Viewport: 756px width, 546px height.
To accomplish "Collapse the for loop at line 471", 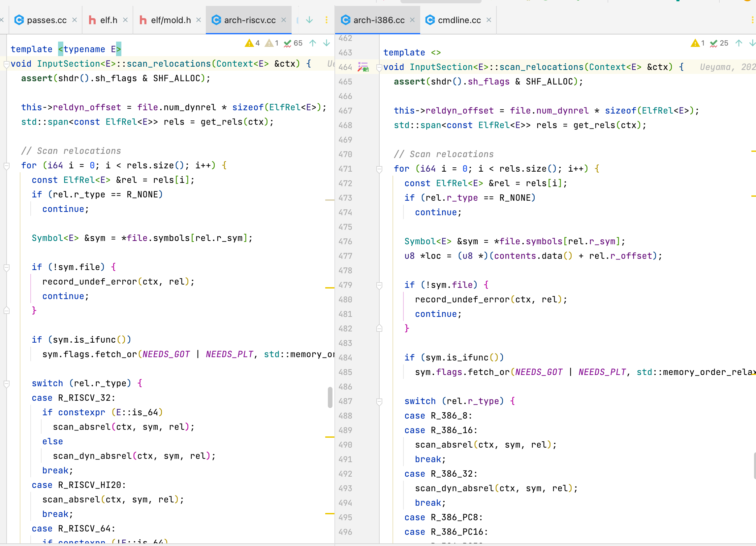I will click(x=379, y=169).
